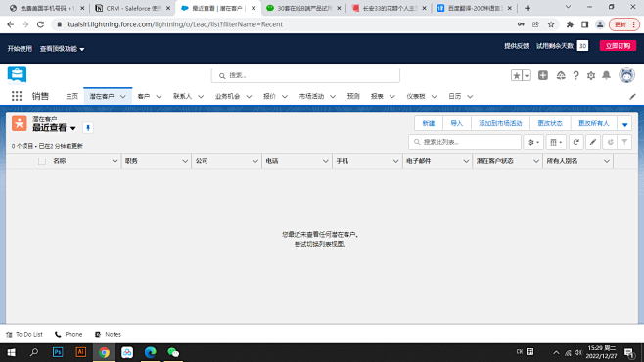Click 添加到市场活动 button
Image resolution: width=644 pixels, height=362 pixels.
(500, 123)
